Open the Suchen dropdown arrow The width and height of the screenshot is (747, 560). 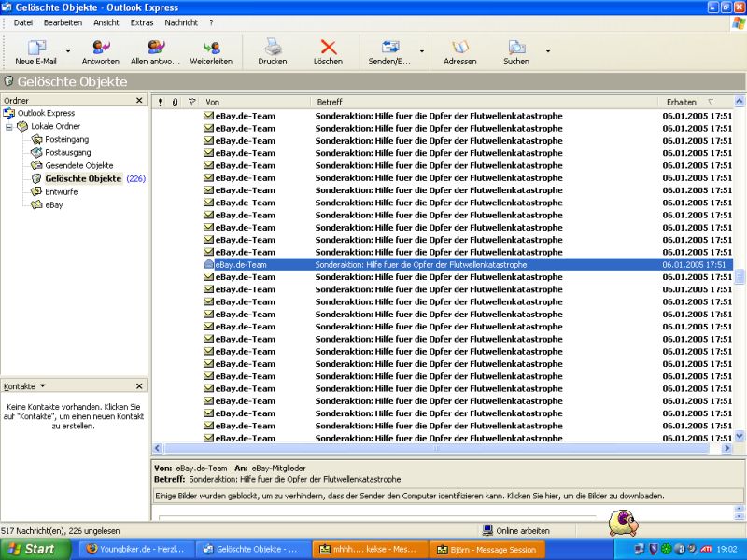548,51
